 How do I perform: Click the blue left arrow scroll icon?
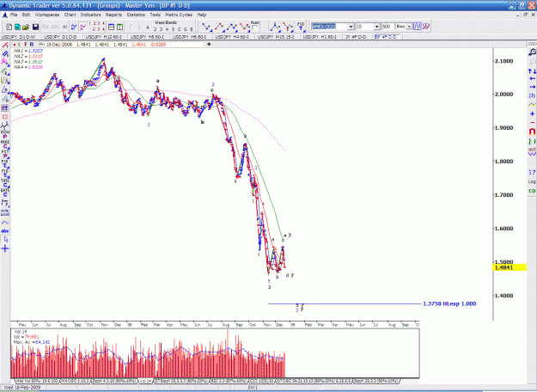[x=532, y=79]
